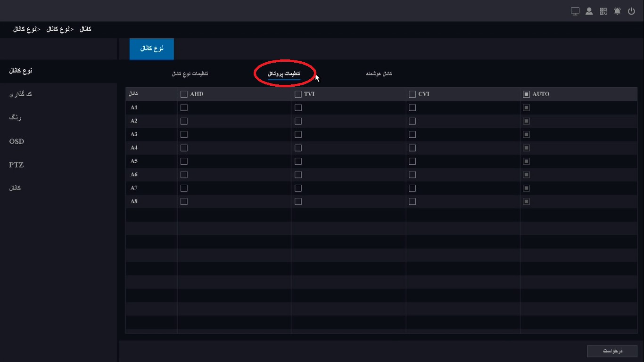Switch to the تنظیمات پروتکل tab
The width and height of the screenshot is (644, 362).
pos(284,74)
